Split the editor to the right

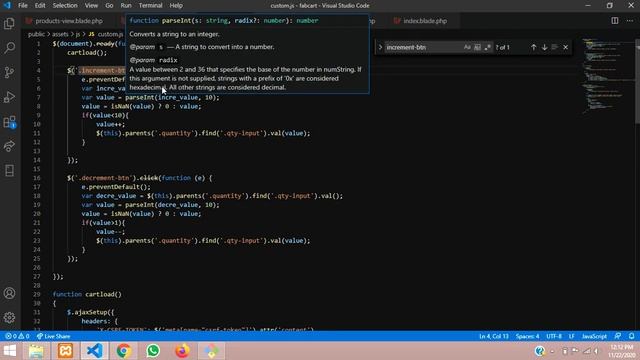click(615, 20)
